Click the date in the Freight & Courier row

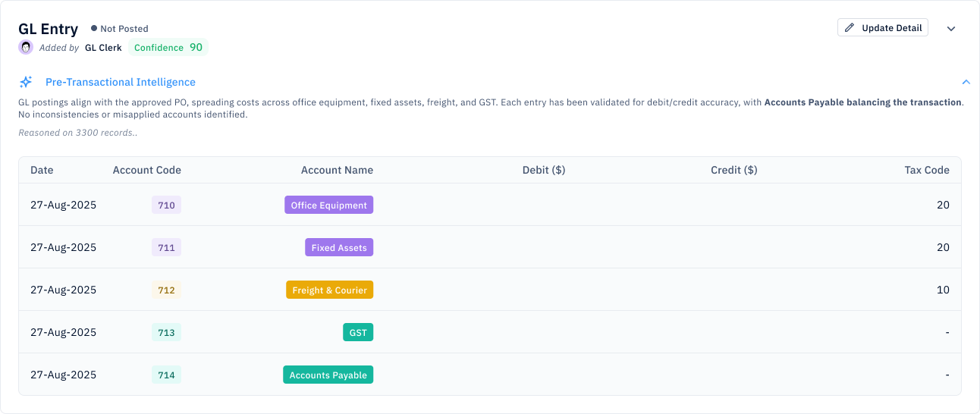point(64,290)
